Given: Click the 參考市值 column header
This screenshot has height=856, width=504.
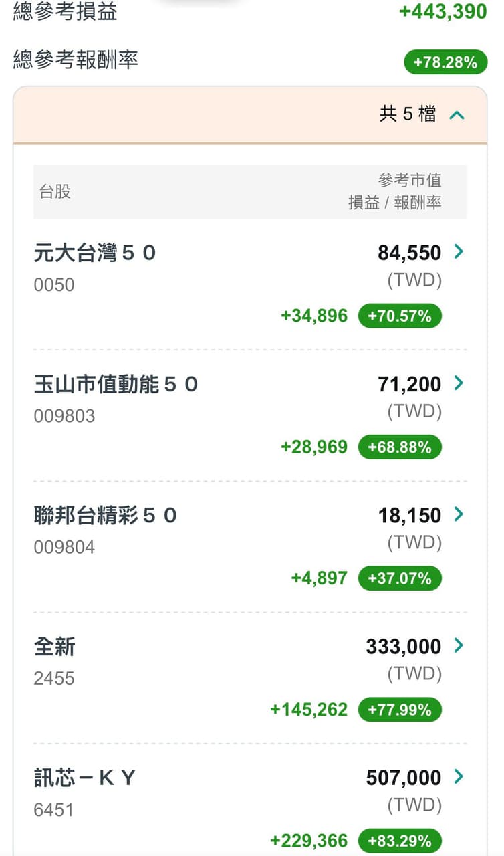Looking at the screenshot, I should point(410,180).
